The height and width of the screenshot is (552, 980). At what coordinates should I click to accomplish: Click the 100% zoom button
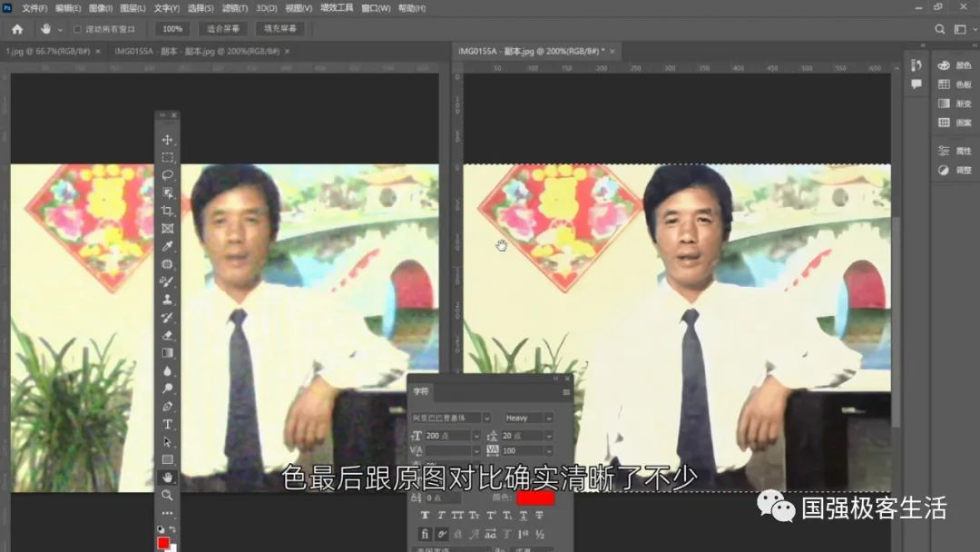coord(172,29)
